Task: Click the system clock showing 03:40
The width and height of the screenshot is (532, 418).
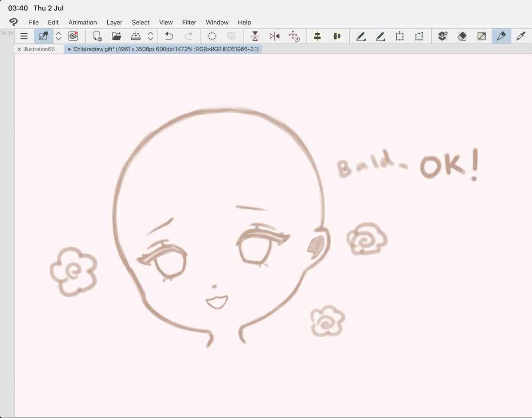Action: pos(18,8)
